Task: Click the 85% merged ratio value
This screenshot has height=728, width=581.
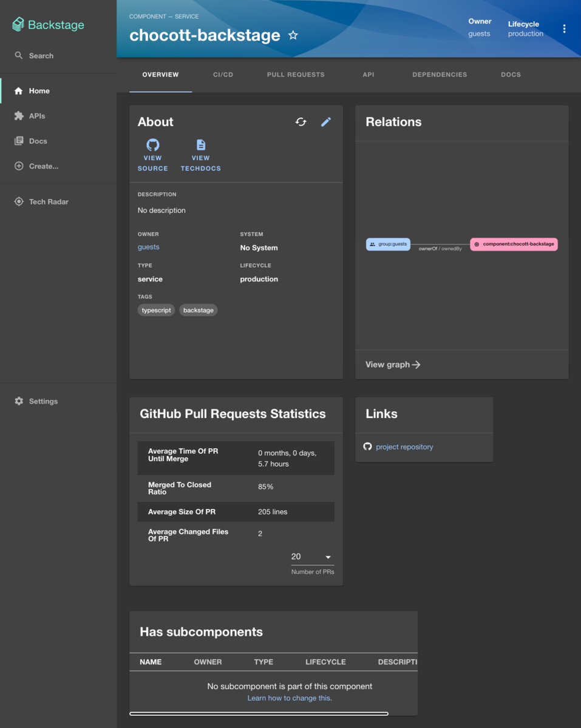Action: click(x=265, y=487)
